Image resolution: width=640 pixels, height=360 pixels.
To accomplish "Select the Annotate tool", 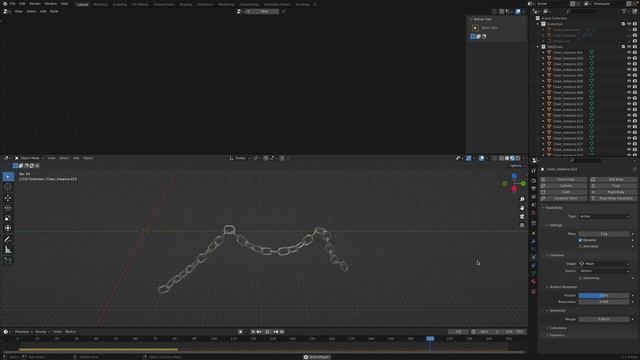I will click(x=8, y=239).
